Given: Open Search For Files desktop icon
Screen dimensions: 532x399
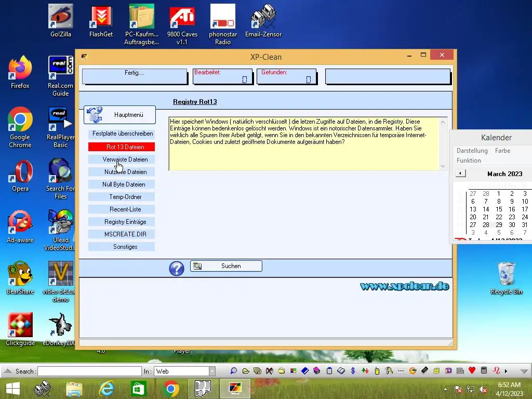Looking at the screenshot, I should (60, 179).
